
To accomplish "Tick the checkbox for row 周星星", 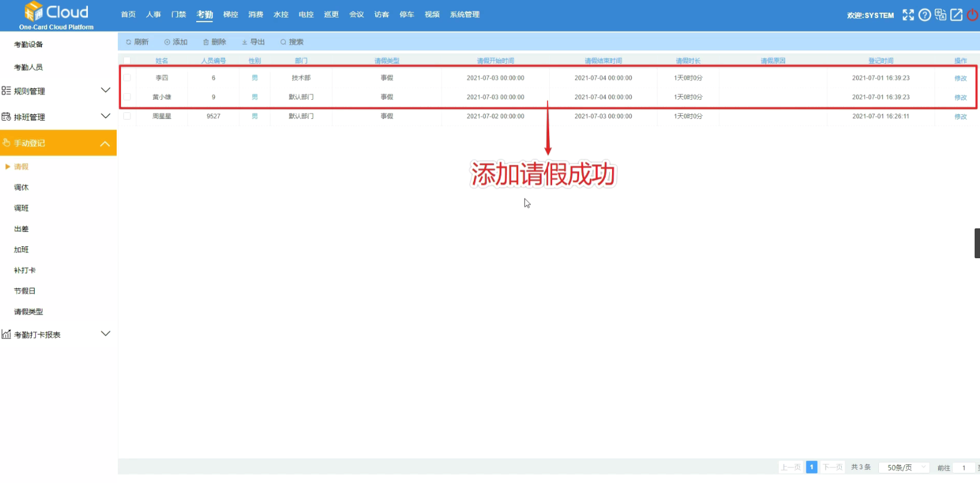I will pos(127,116).
